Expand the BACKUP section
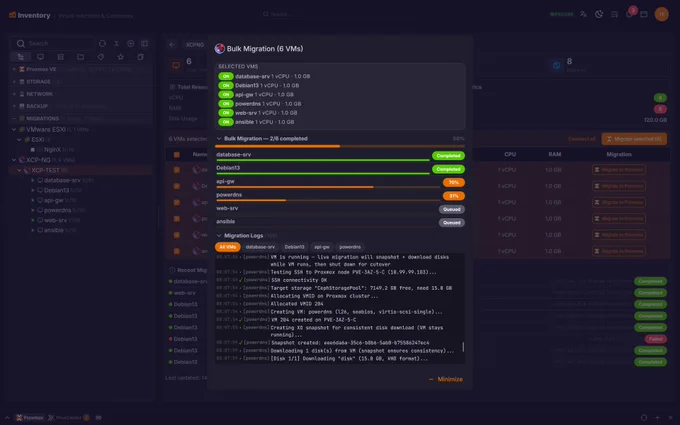 click(x=14, y=106)
